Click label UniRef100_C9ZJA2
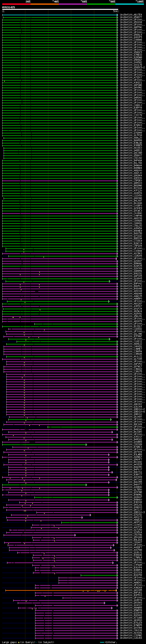Image resolution: width=146 pixels, height=644 pixels. click(131, 158)
